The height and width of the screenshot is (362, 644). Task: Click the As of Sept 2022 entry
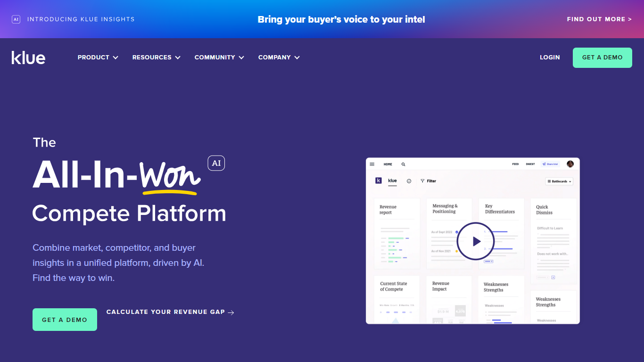(442, 232)
